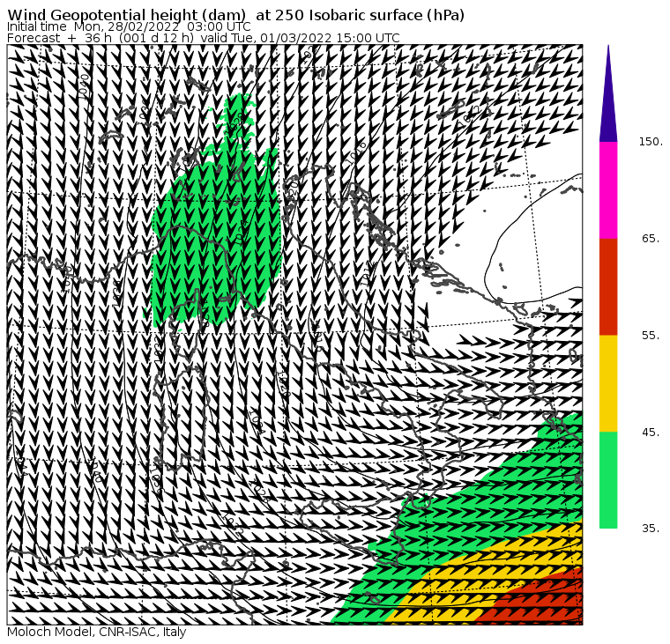The image size is (670, 644).
Task: Click the magenta 65–150 legend color band
Action: tap(608, 190)
